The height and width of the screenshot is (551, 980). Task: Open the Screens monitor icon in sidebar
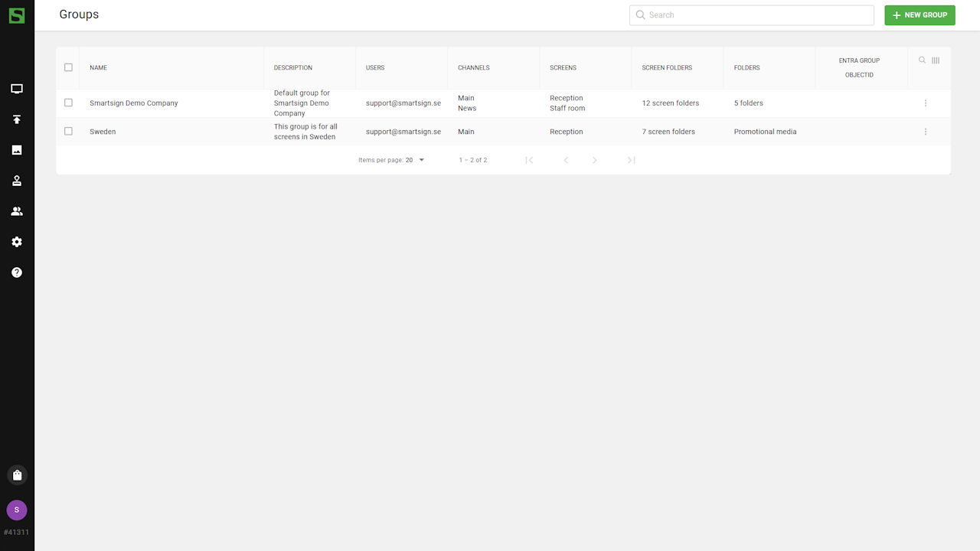coord(17,89)
